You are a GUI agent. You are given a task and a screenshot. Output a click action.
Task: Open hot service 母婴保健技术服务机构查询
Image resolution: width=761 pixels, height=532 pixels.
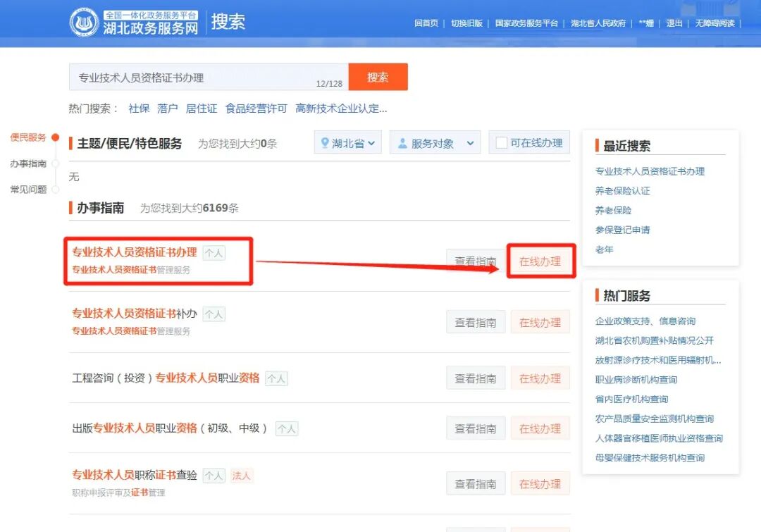(650, 458)
